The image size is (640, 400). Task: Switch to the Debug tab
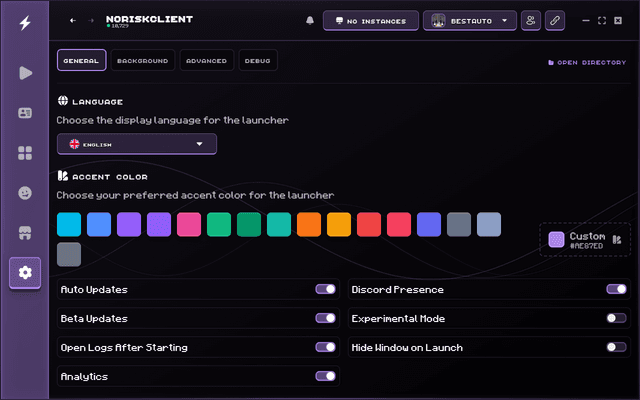258,60
